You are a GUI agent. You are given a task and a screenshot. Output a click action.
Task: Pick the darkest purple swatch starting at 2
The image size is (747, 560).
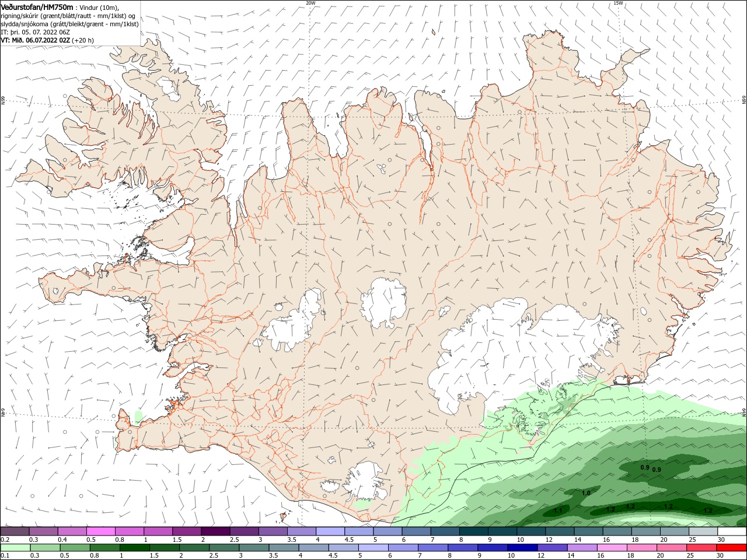point(215,531)
